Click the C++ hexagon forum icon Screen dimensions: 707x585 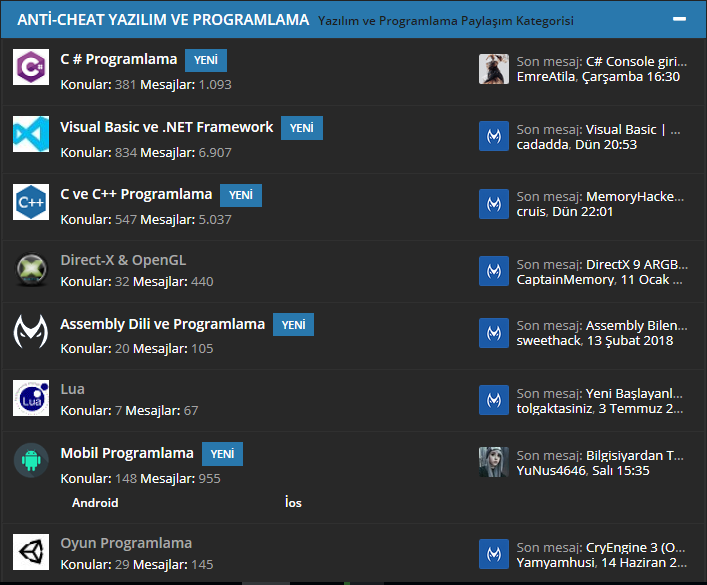31,202
